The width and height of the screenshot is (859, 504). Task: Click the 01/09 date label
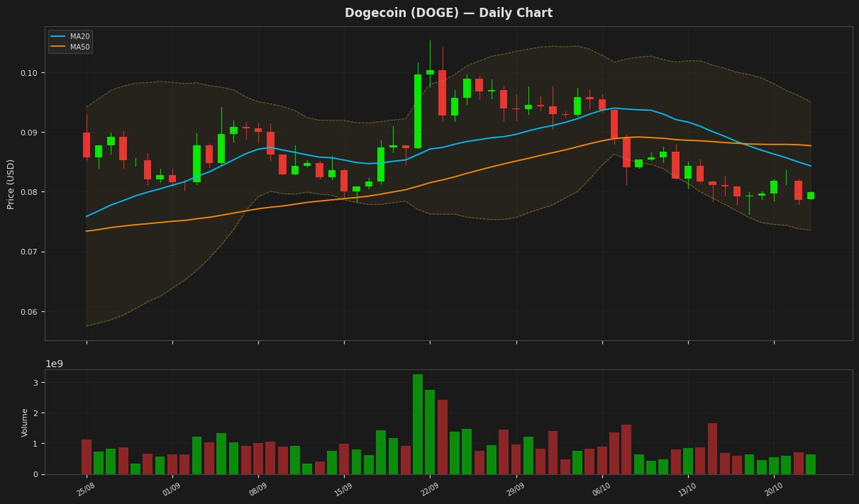coord(171,489)
